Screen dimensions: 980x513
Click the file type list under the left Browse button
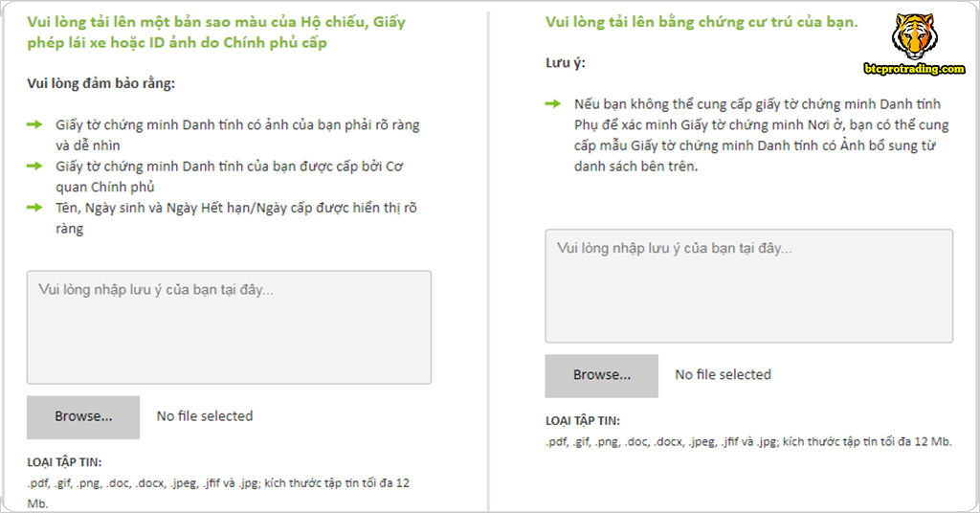point(218,483)
